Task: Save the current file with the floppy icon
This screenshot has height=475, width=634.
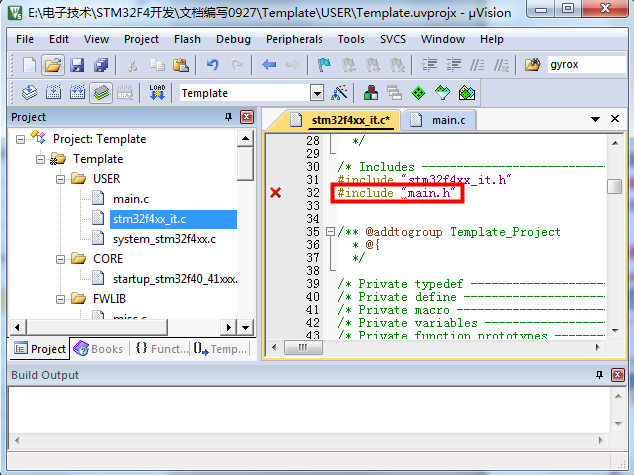Action: (77, 65)
